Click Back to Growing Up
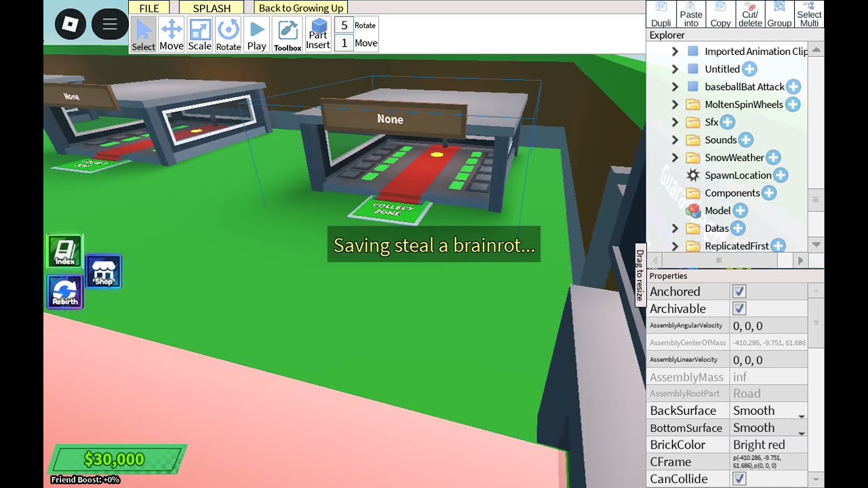The height and width of the screenshot is (488, 868). point(301,8)
